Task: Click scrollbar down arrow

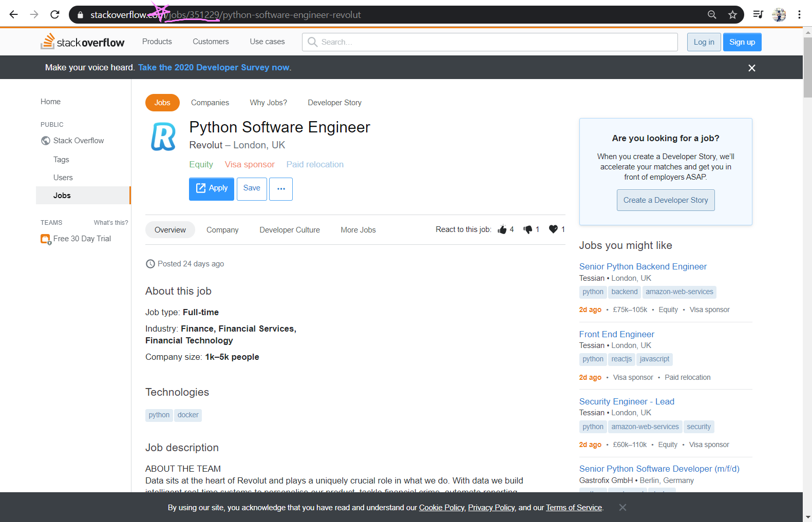Action: [x=808, y=517]
